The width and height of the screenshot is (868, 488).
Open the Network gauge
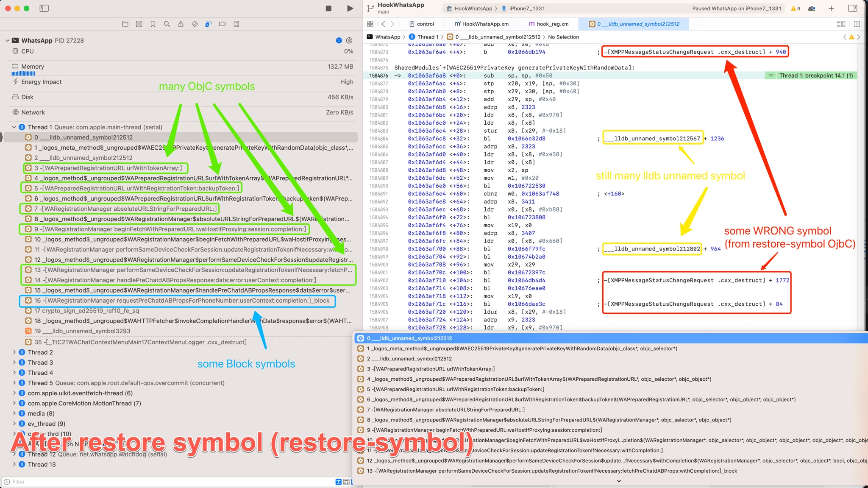[x=182, y=112]
